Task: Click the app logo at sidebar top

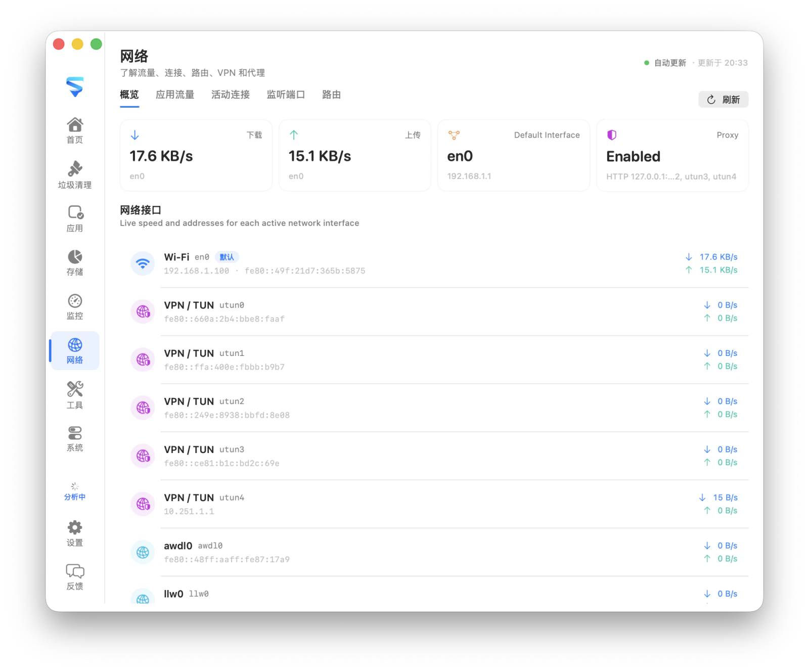Action: (x=75, y=86)
